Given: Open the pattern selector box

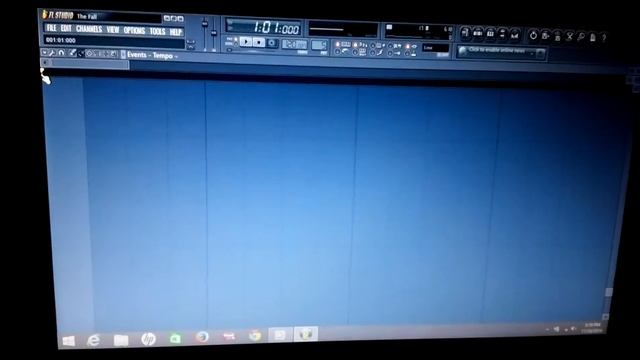Looking at the screenshot, I should click(x=319, y=45).
